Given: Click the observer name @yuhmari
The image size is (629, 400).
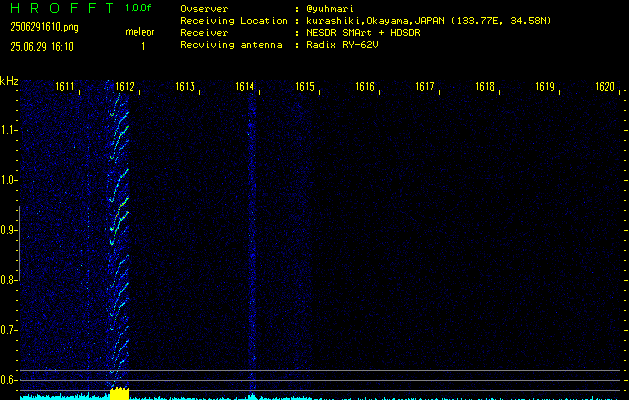Looking at the screenshot, I should pos(330,9).
